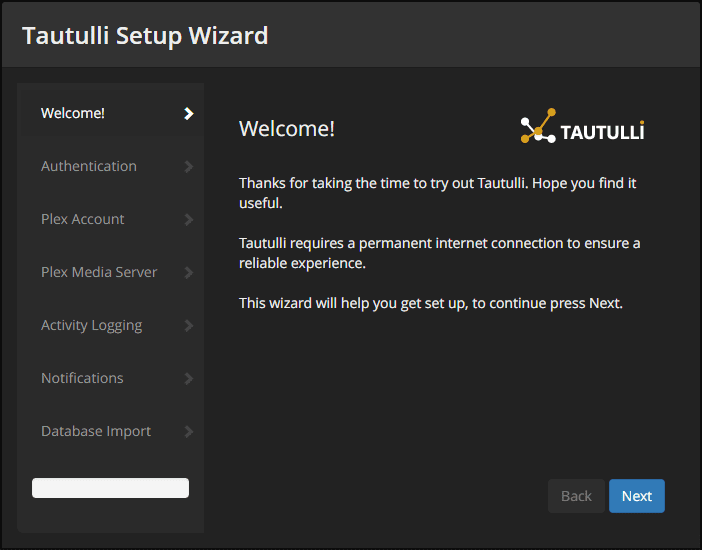Click the Notifications step chevron arrow

(x=189, y=379)
